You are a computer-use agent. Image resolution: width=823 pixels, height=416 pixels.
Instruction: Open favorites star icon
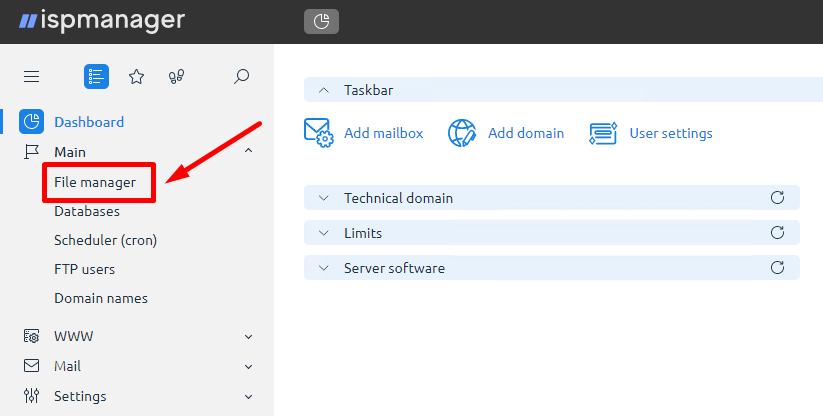click(136, 77)
